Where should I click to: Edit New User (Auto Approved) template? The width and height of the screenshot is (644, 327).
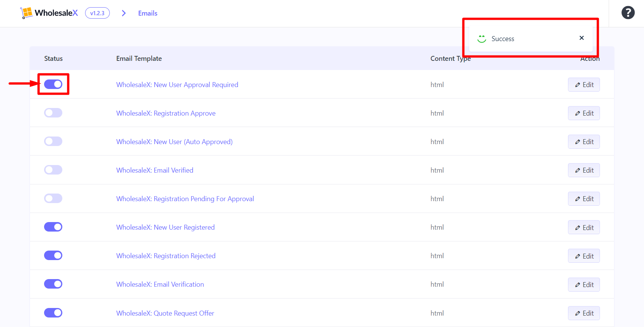[584, 142]
